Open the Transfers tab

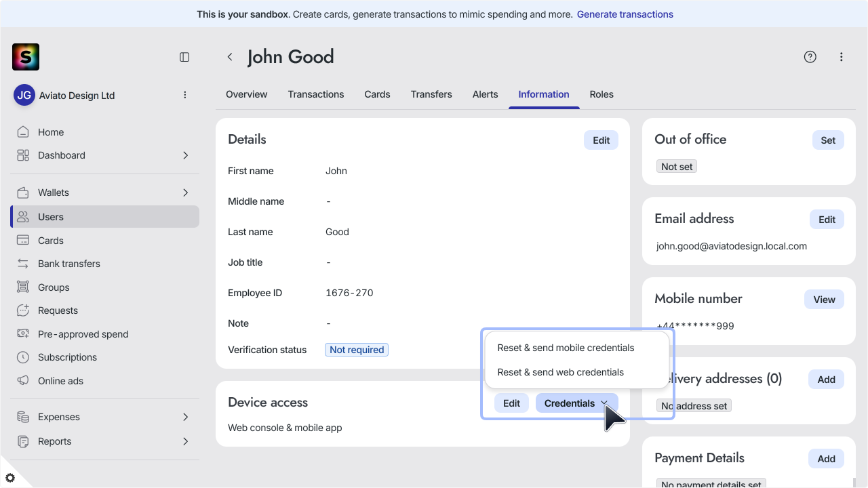pyautogui.click(x=431, y=94)
